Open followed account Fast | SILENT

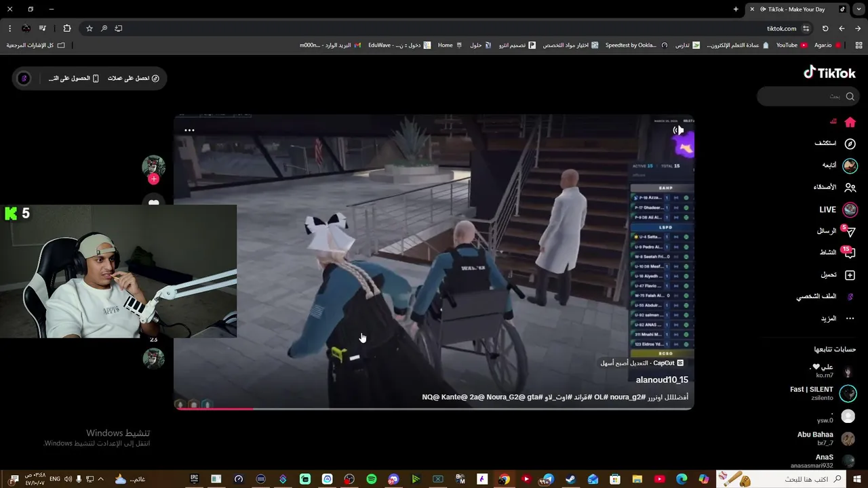coord(823,393)
